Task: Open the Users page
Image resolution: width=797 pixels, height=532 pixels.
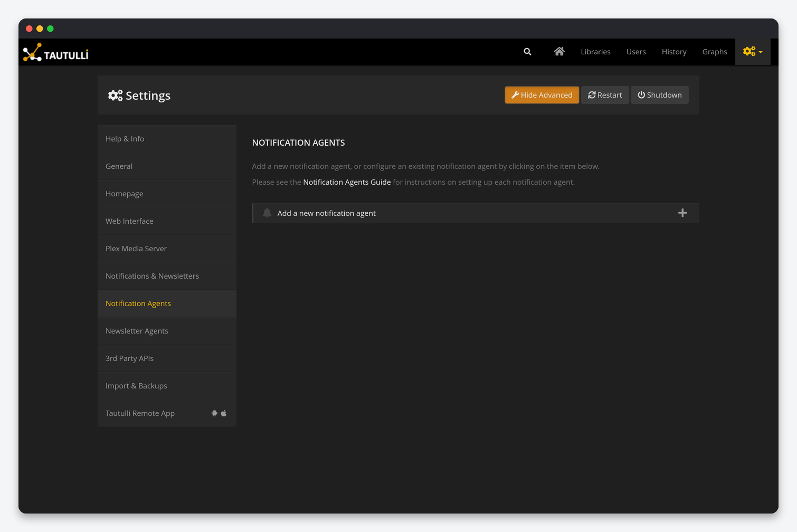Action: [x=636, y=52]
